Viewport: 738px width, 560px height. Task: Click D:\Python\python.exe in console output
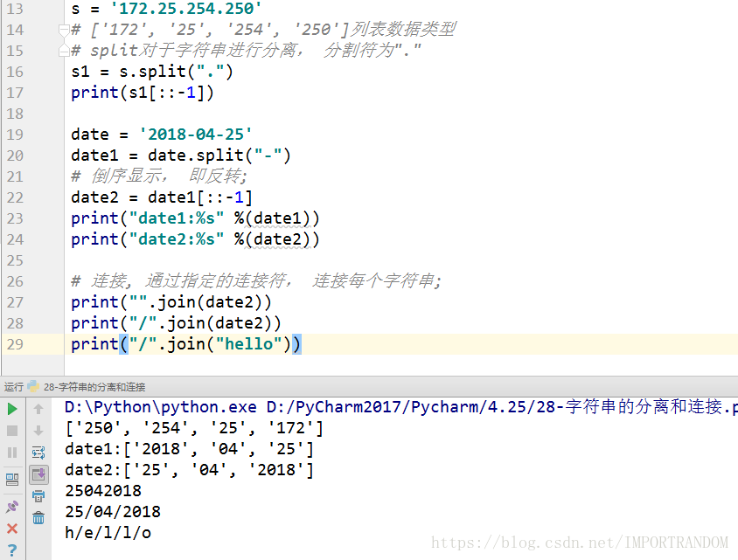point(161,407)
